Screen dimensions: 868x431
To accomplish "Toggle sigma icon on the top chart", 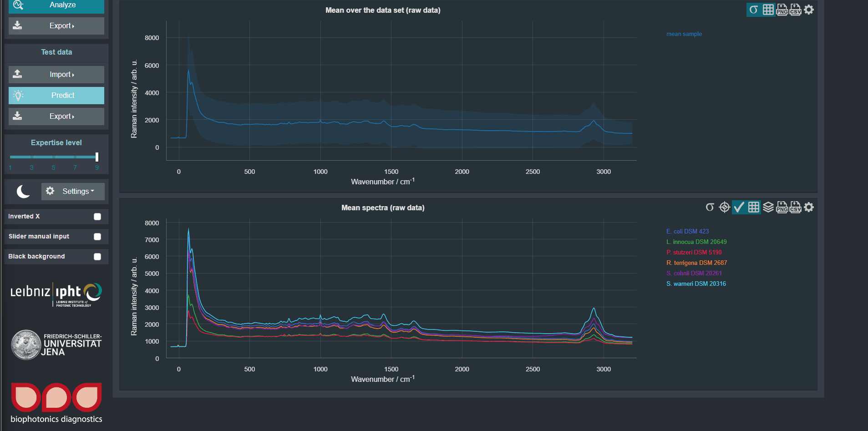I will pyautogui.click(x=754, y=10).
